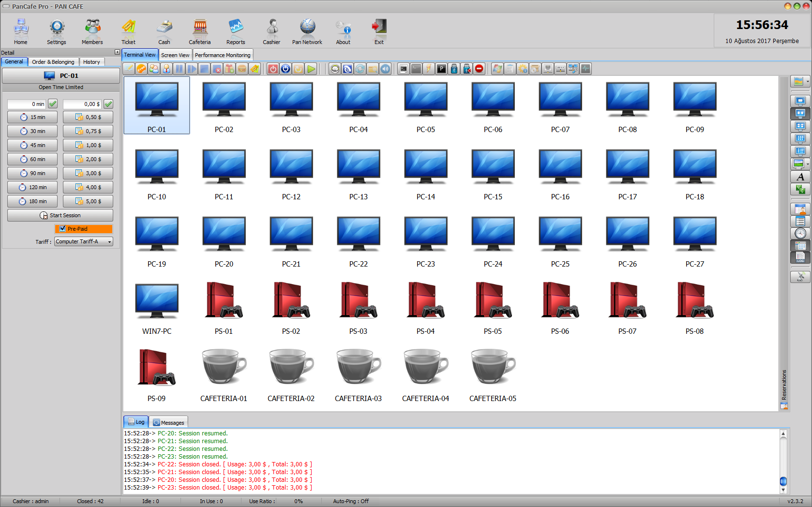Select the letter A display icon
The width and height of the screenshot is (812, 507).
coord(801,177)
